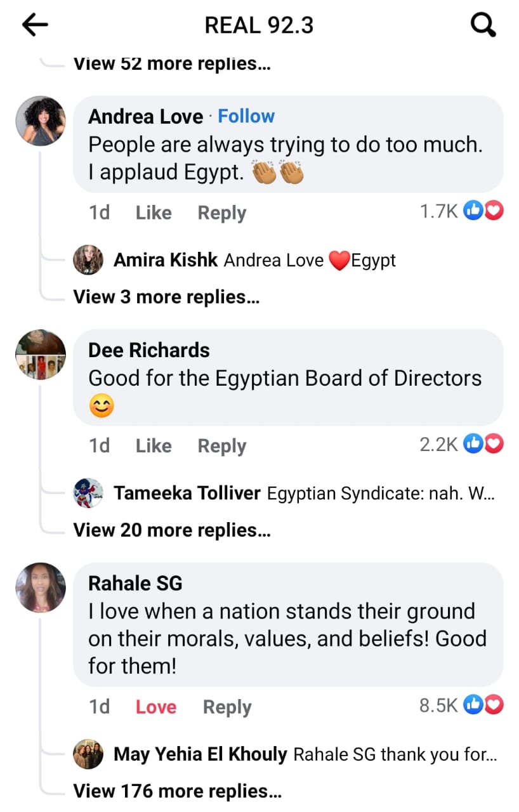The height and width of the screenshot is (812, 519).
Task: Tap the back arrow icon
Action: click(35, 25)
